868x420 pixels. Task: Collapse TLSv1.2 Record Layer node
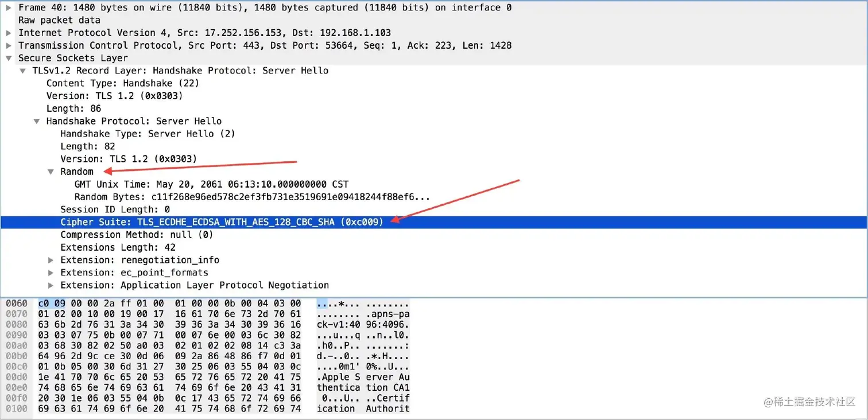22,71
